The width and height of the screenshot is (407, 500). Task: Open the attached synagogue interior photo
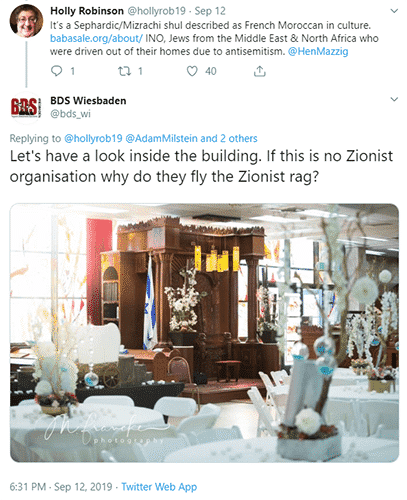(x=204, y=333)
